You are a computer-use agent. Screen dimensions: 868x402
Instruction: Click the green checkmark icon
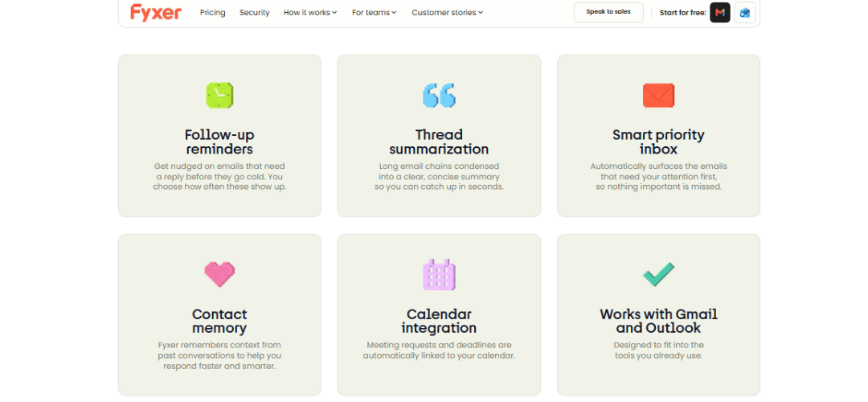[658, 275]
